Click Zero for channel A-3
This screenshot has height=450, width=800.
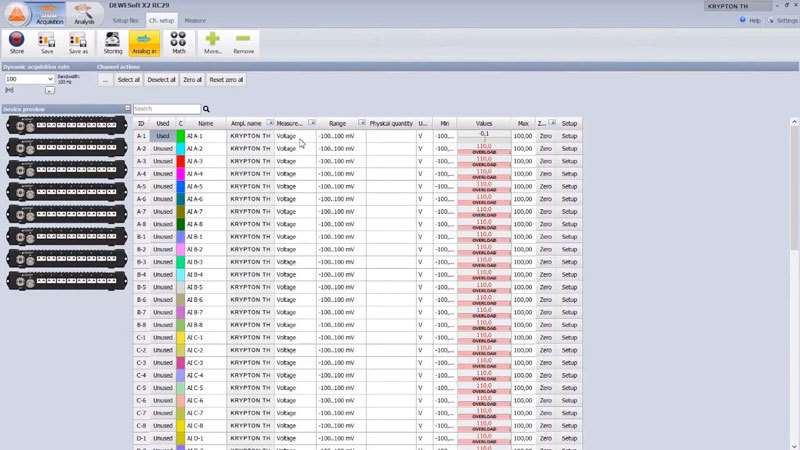(x=545, y=161)
